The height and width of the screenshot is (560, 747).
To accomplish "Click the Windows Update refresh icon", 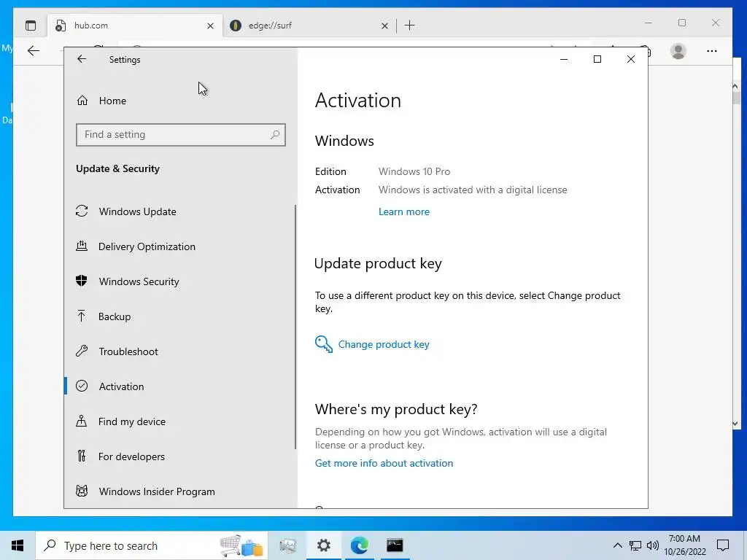I will click(82, 211).
